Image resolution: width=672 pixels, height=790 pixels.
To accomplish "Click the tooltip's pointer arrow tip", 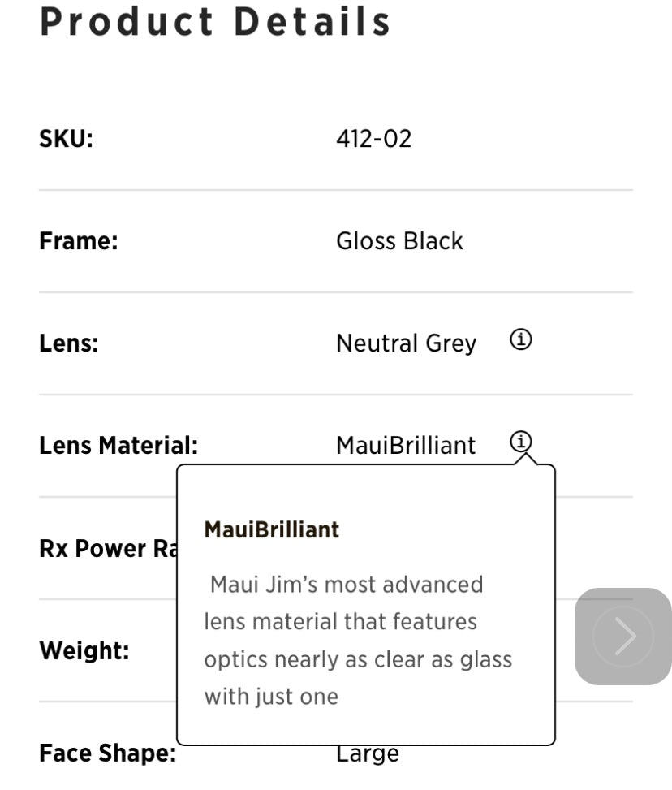I will [526, 456].
